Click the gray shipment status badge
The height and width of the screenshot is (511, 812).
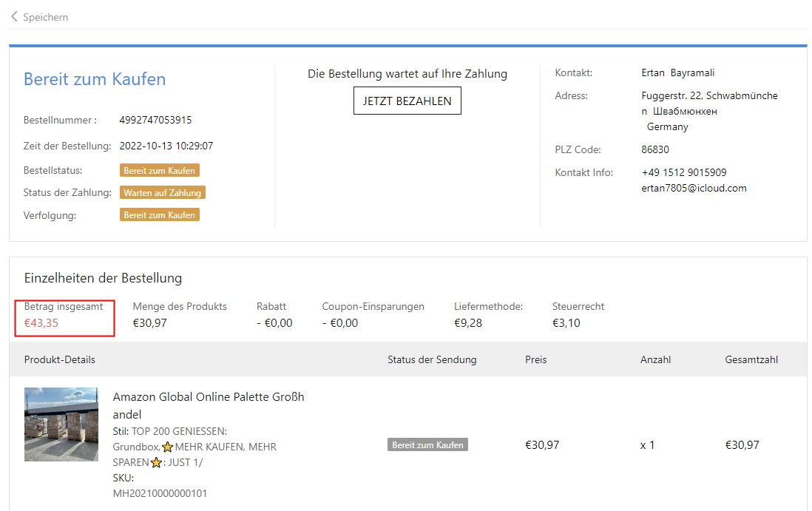[x=427, y=445]
